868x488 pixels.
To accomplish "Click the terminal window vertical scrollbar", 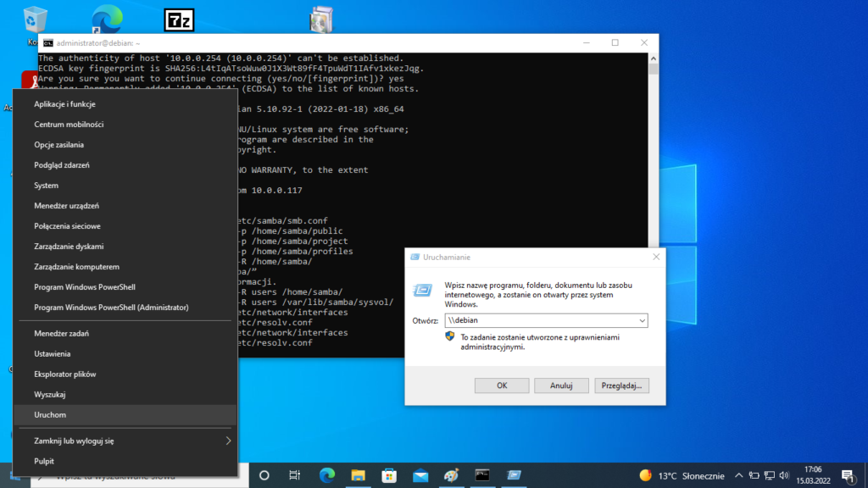I will pyautogui.click(x=653, y=169).
